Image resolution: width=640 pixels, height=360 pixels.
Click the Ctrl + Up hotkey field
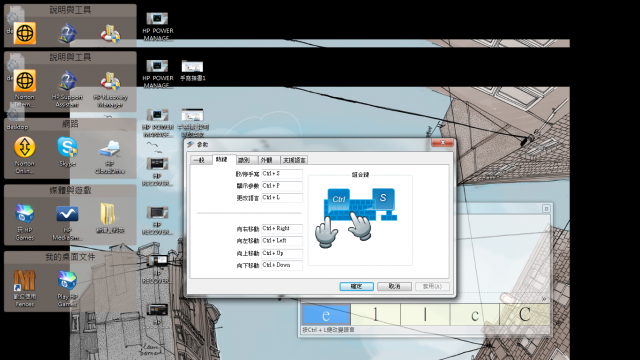click(282, 253)
